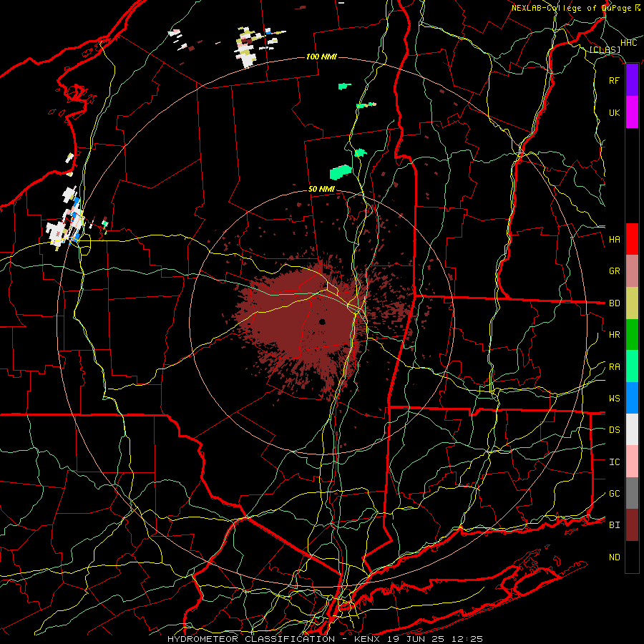Screen dimensions: 644x644
Task: Click the RF purple legend swatch
Action: pos(632,80)
